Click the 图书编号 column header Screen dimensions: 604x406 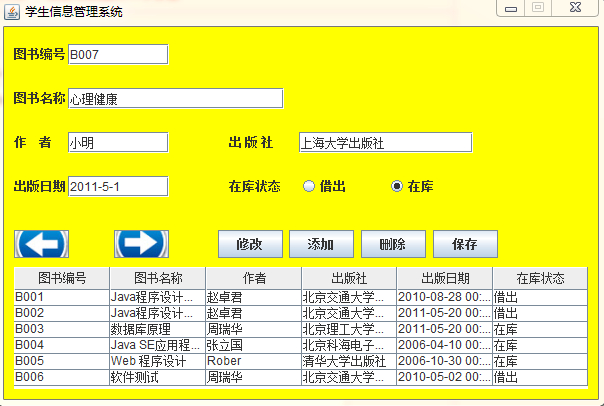click(62, 278)
